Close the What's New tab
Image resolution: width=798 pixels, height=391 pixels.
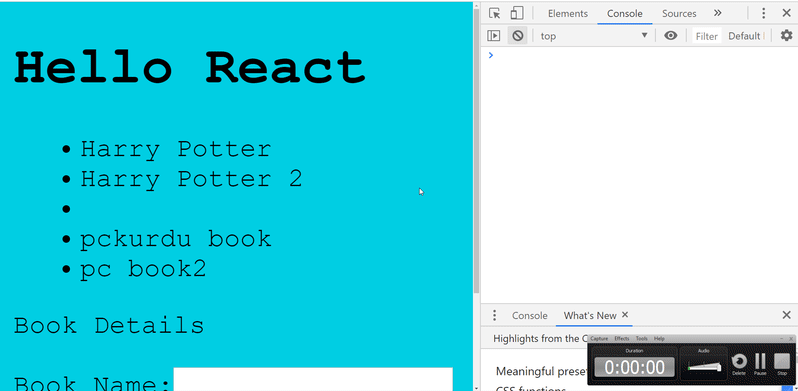[x=625, y=315]
